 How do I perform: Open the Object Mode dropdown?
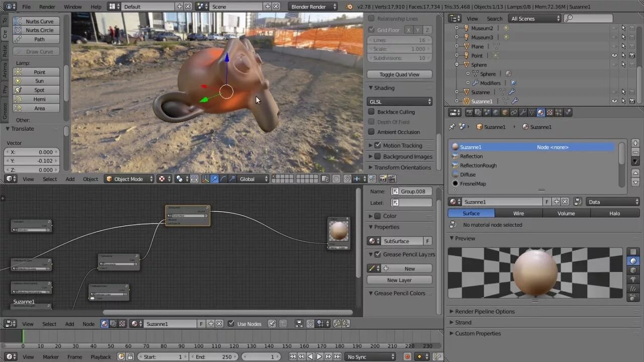129,179
